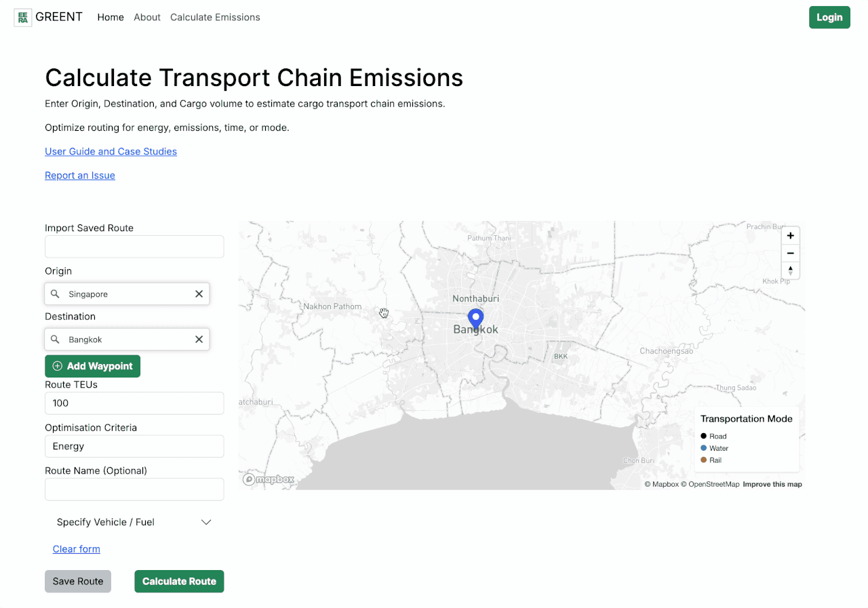Click the Destination search magnifier icon

[56, 340]
